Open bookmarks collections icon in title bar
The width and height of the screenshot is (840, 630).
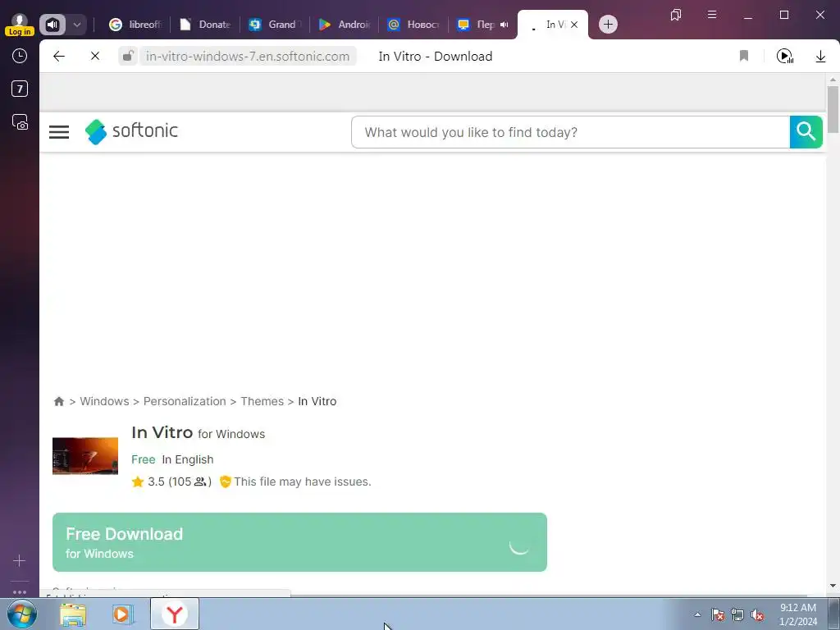pos(676,15)
